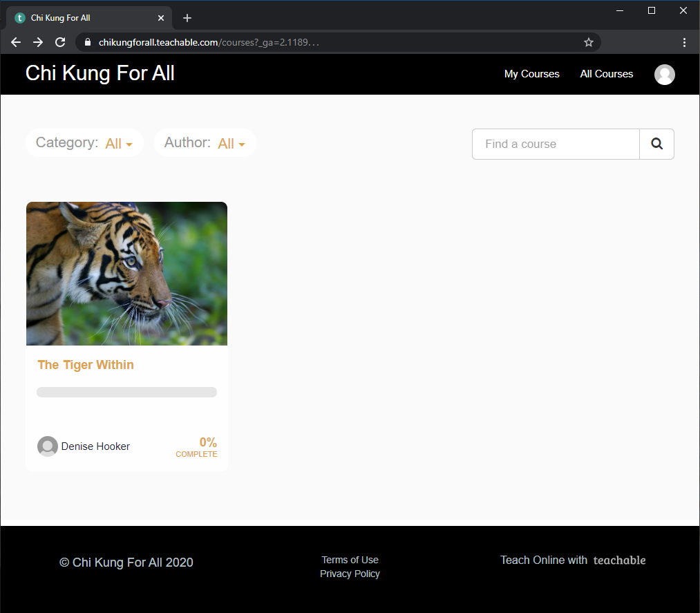Go forward in browser history
This screenshot has width=700, height=613.
tap(38, 42)
